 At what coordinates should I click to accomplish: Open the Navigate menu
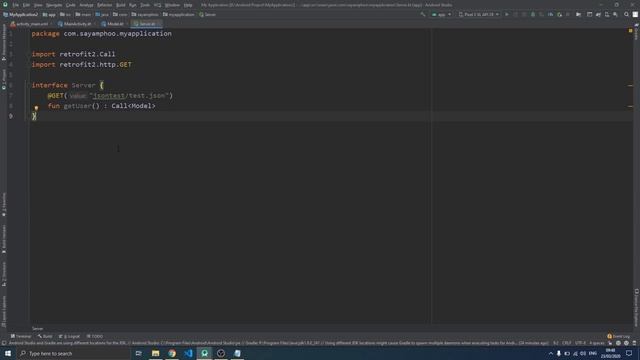click(x=54, y=5)
